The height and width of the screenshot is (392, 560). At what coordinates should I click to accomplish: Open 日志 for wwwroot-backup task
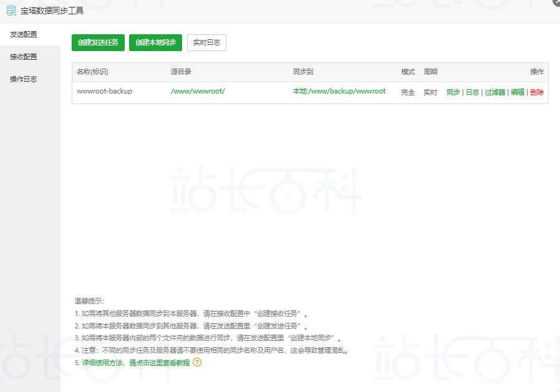[472, 92]
